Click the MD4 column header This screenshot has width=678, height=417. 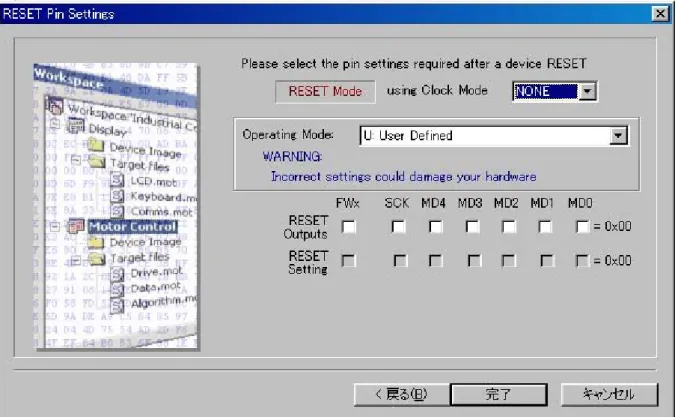click(x=433, y=203)
